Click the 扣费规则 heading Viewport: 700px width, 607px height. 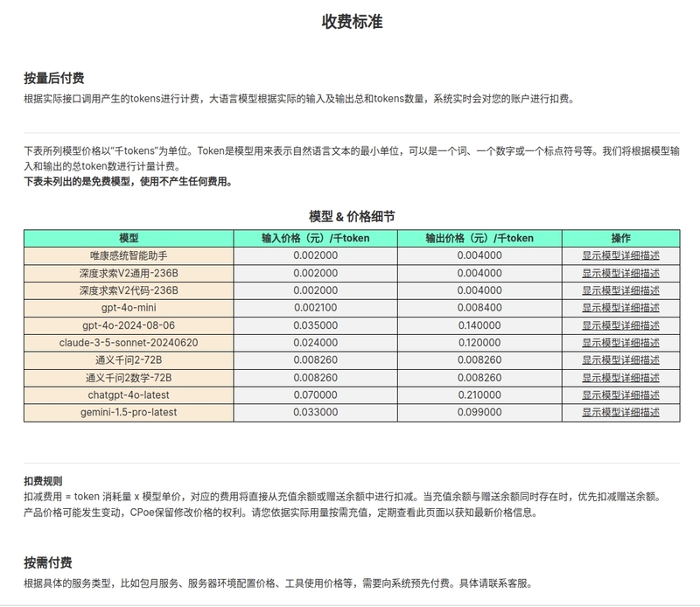(x=43, y=481)
